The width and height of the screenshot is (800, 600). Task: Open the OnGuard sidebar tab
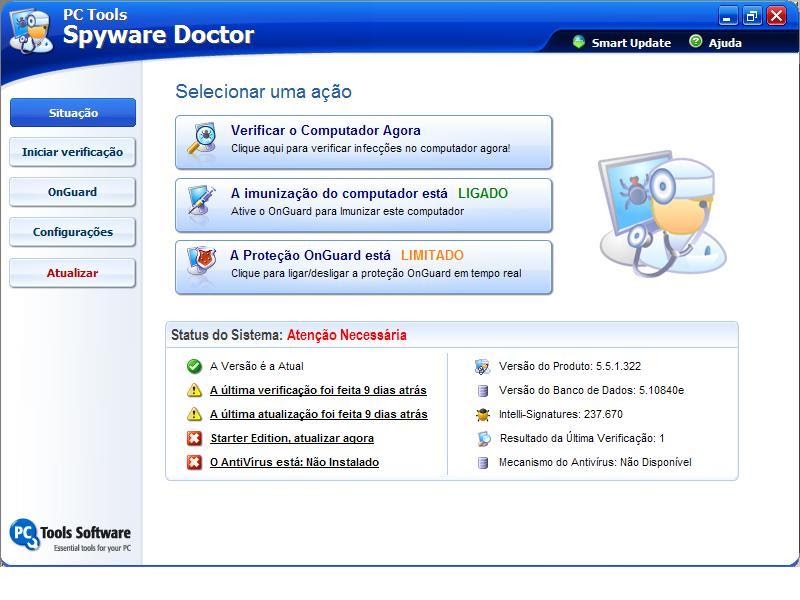[72, 192]
